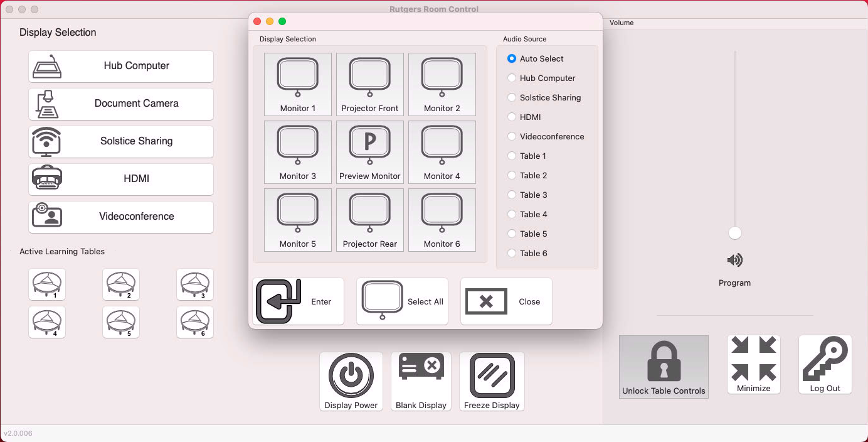Open Active Learning Table 3 controls

click(194, 284)
